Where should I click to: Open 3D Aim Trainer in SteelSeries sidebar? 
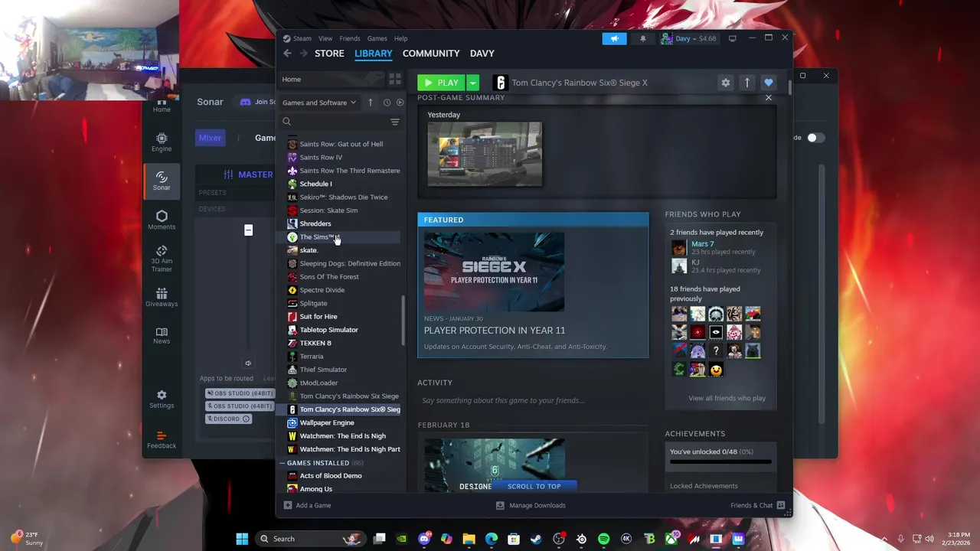(162, 259)
